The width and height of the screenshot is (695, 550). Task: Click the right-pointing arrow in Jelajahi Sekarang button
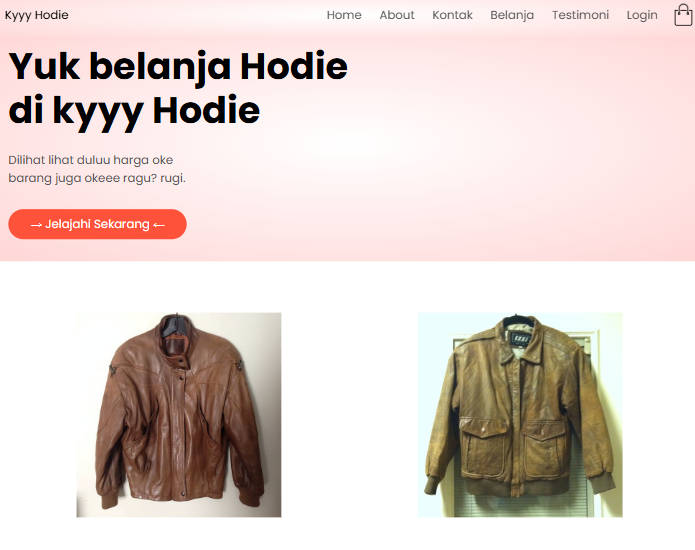point(36,225)
